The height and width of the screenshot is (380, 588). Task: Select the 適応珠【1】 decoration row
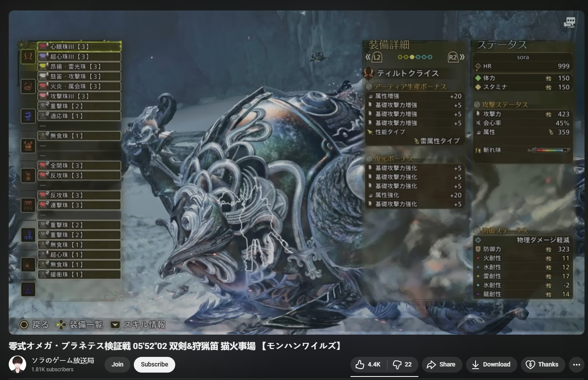click(79, 116)
